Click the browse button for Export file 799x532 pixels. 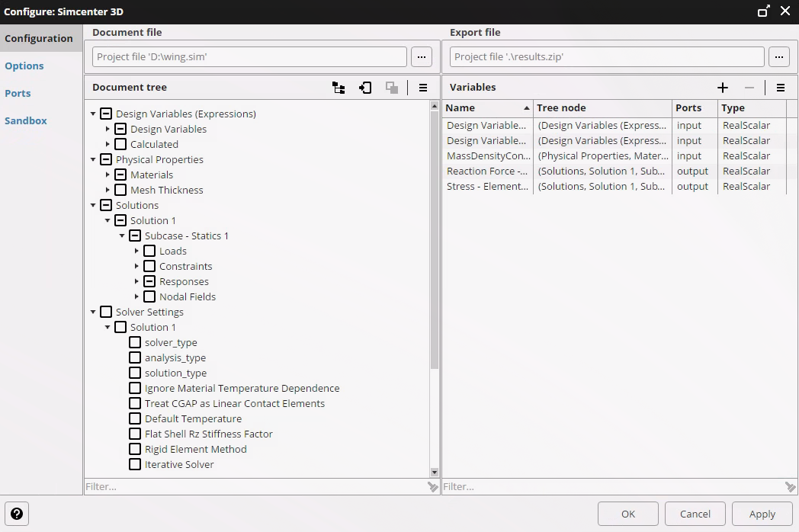point(779,56)
